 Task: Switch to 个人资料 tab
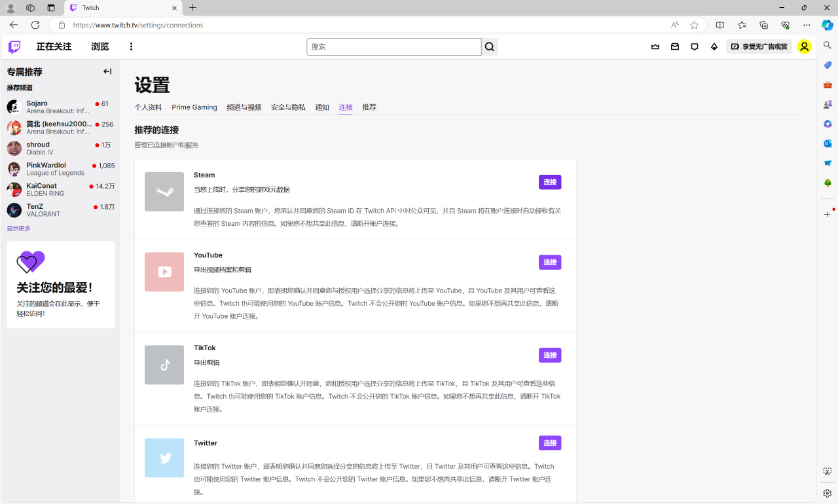coord(148,107)
